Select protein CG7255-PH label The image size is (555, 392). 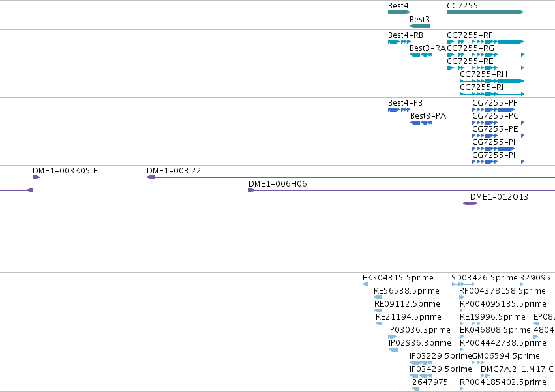[496, 142]
